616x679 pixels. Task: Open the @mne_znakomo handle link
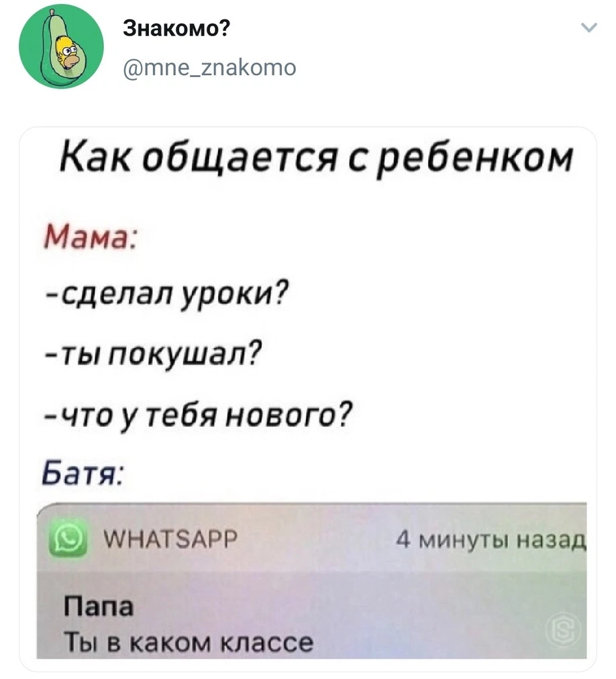(209, 67)
